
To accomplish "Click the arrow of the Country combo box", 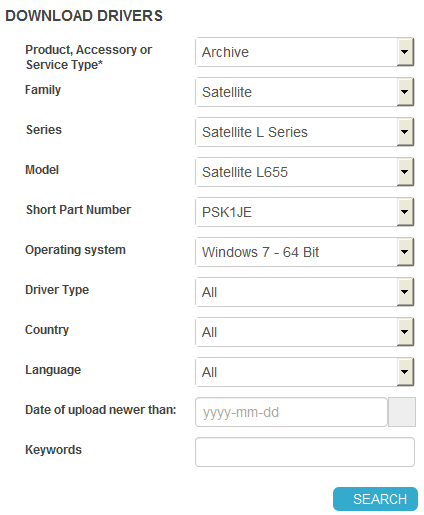I will pyautogui.click(x=405, y=332).
